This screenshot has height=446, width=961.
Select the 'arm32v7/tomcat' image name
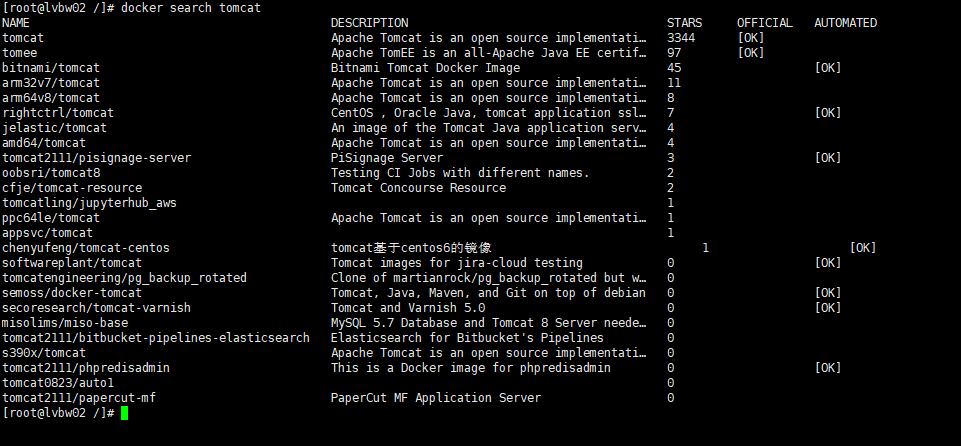51,83
